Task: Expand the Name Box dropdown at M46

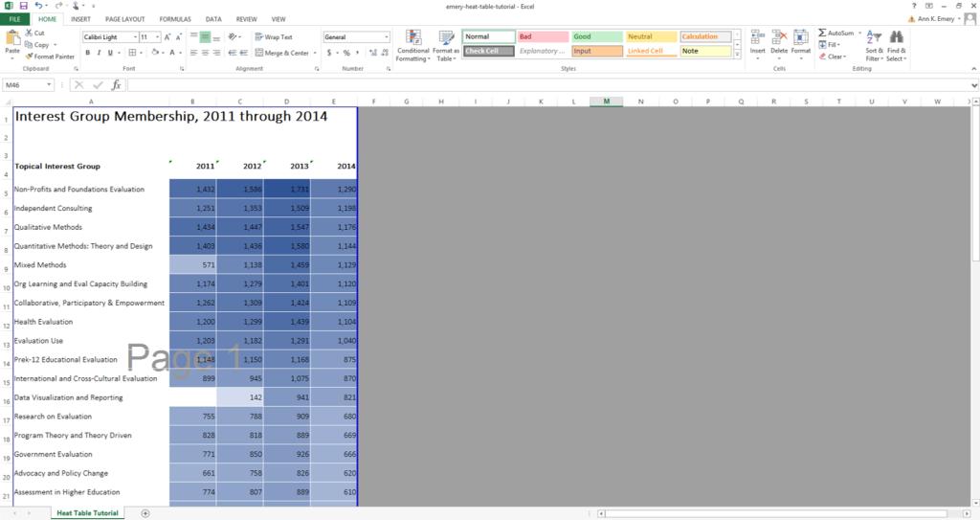Action: click(49, 85)
